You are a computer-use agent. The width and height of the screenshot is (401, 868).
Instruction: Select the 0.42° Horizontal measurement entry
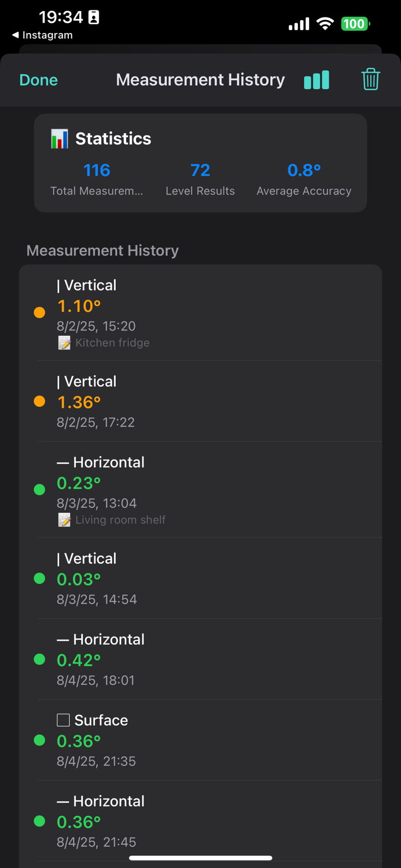pos(200,659)
